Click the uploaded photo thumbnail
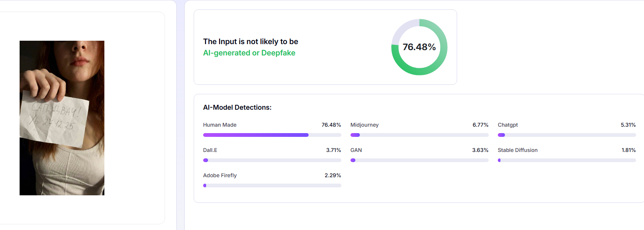 62,118
